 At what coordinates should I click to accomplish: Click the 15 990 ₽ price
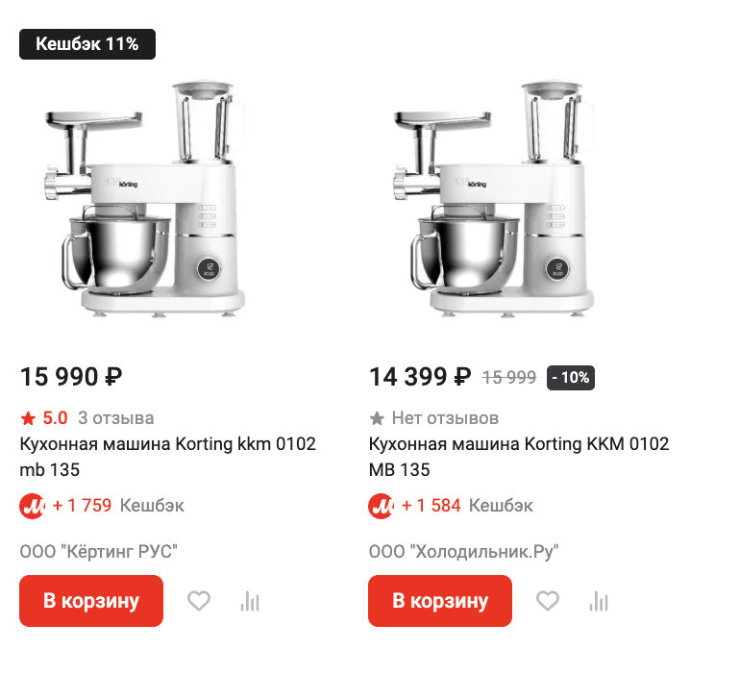coord(72,377)
